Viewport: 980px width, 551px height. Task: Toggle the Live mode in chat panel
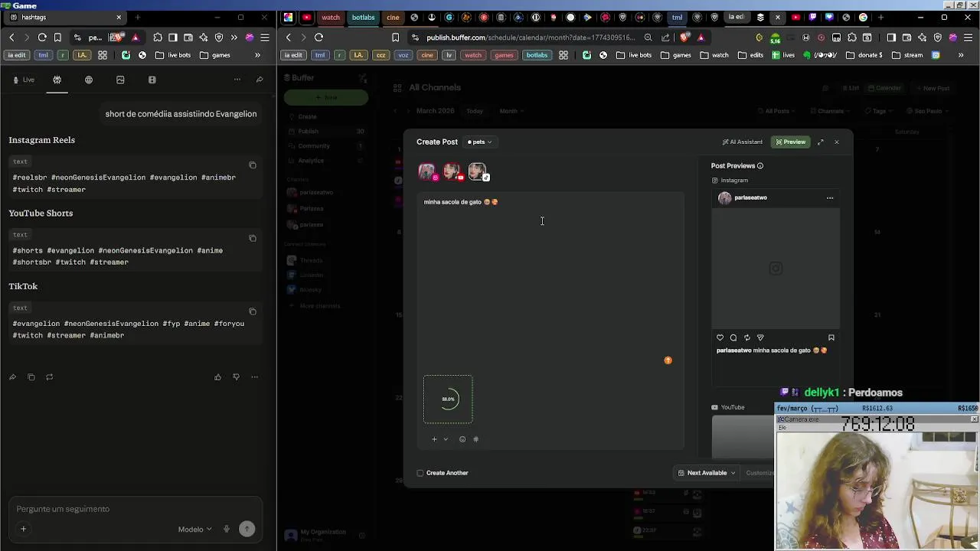pos(24,80)
